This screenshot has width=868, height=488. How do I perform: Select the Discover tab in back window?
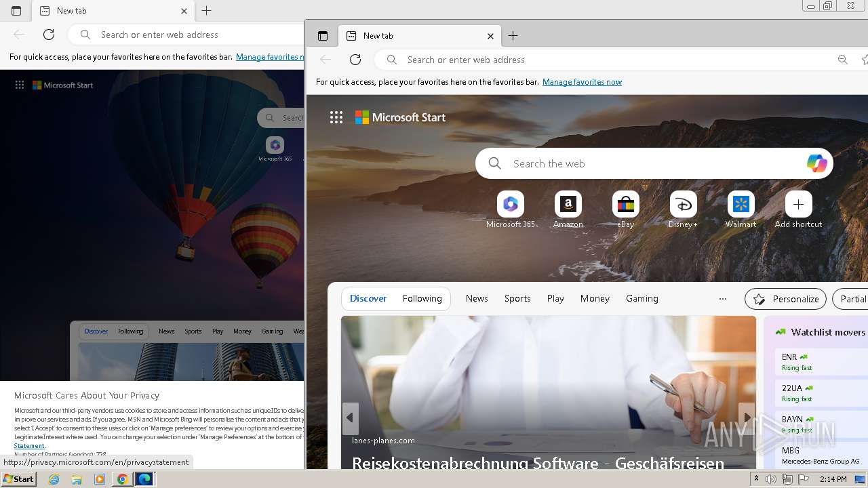[96, 331]
